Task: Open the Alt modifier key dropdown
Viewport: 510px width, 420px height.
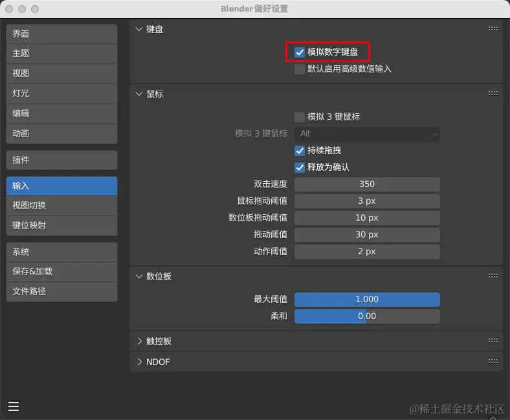Action: pos(367,134)
